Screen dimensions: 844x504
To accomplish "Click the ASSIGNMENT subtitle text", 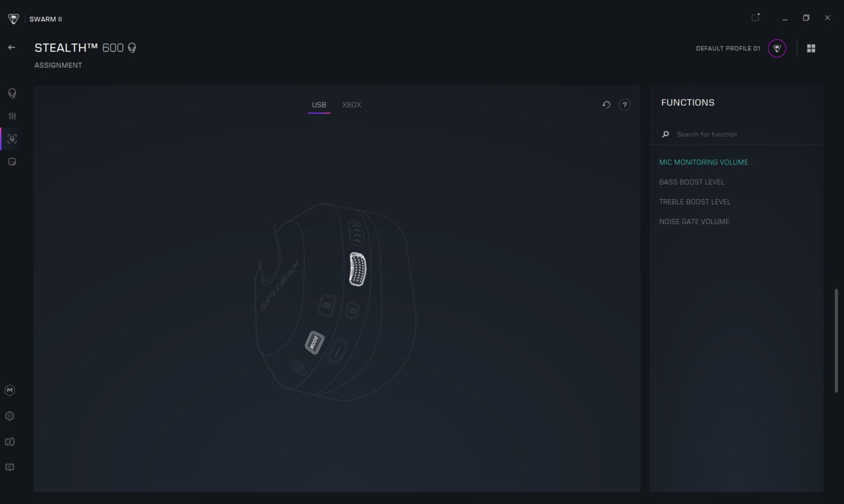I will tap(58, 65).
